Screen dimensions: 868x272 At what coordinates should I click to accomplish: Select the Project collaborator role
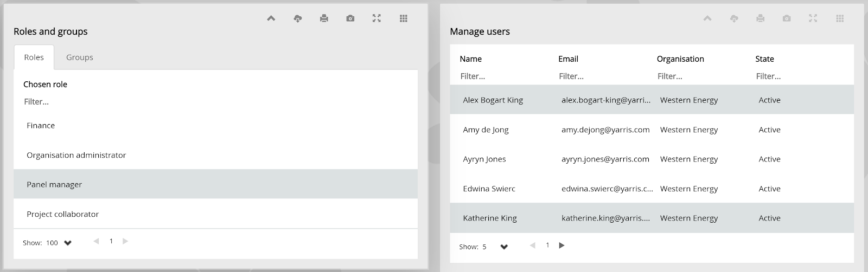pyautogui.click(x=215, y=214)
